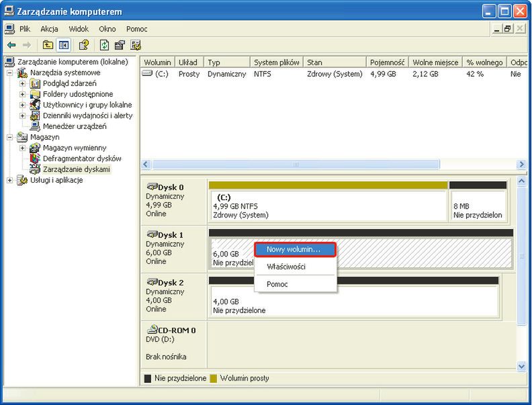
Task: Open the Akcja menu
Action: coord(49,29)
